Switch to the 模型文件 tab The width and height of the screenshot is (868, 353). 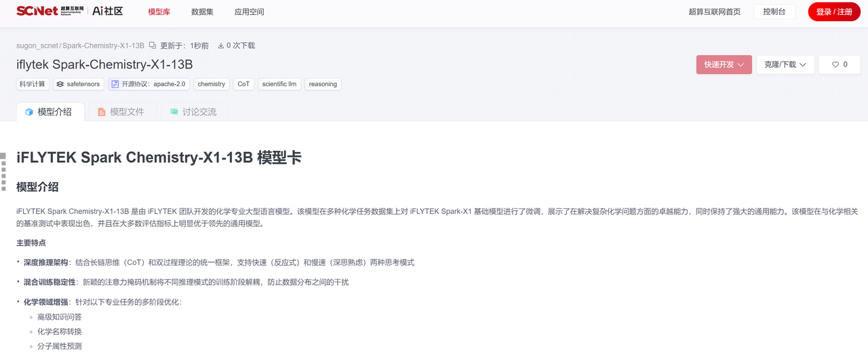pyautogui.click(x=121, y=112)
